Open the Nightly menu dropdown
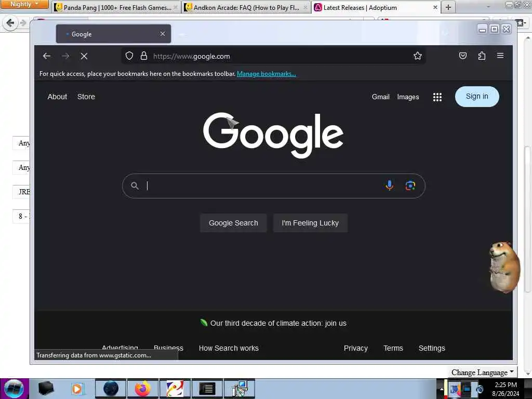This screenshot has height=399, width=532. click(24, 4)
